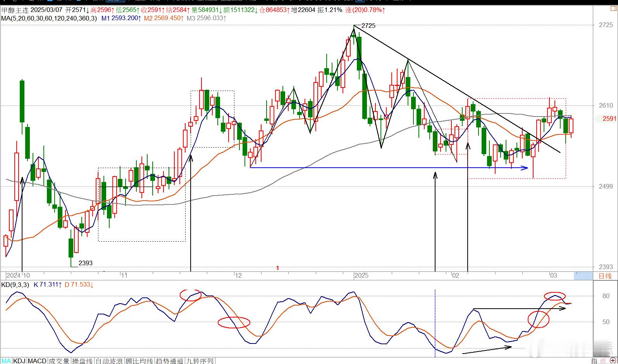Screen dimensions: 618x364
Task: Click the 2725 high price label
Action: click(368, 26)
